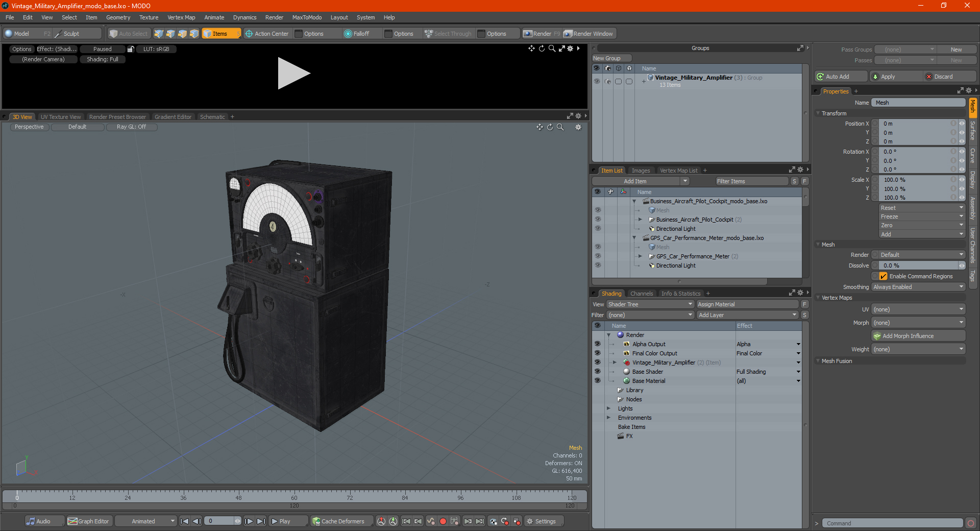Toggle Select Through Options checkbox

pos(481,34)
